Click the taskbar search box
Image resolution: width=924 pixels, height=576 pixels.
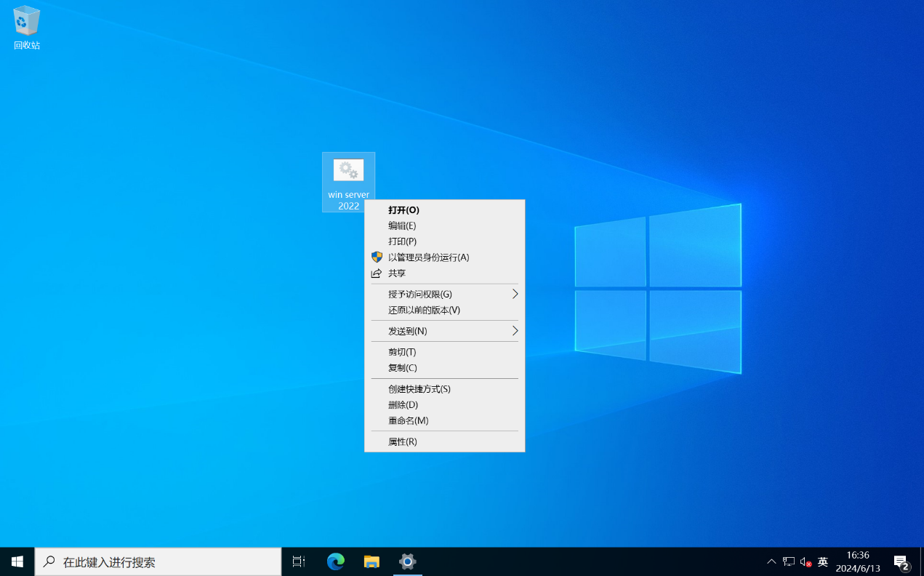pos(158,561)
